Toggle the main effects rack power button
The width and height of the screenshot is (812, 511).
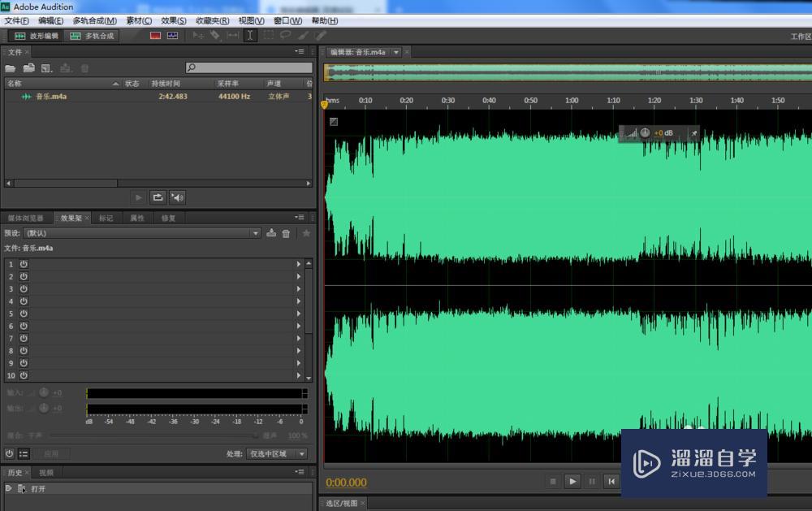click(x=9, y=454)
